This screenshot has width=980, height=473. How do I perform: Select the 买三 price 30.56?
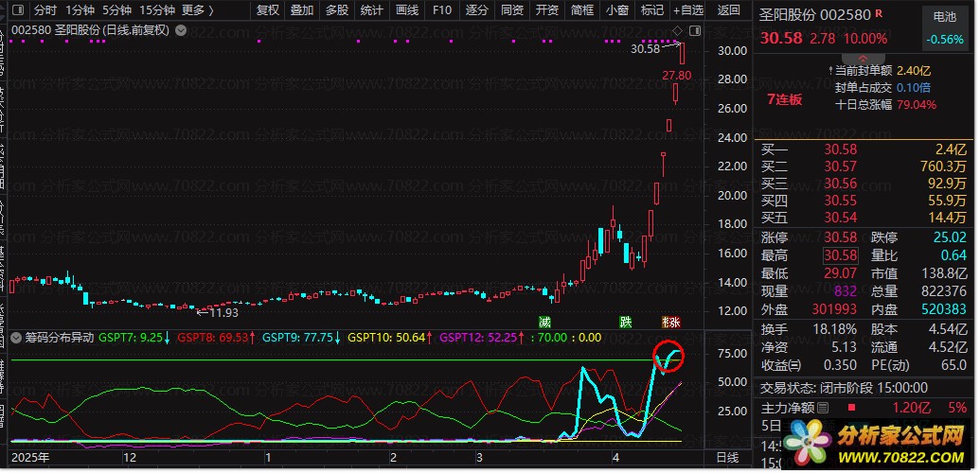coord(841,184)
